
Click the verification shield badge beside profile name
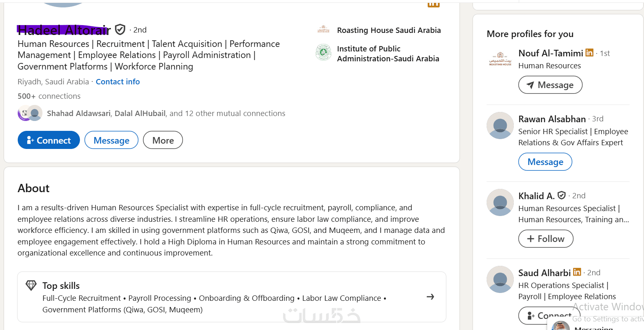120,30
